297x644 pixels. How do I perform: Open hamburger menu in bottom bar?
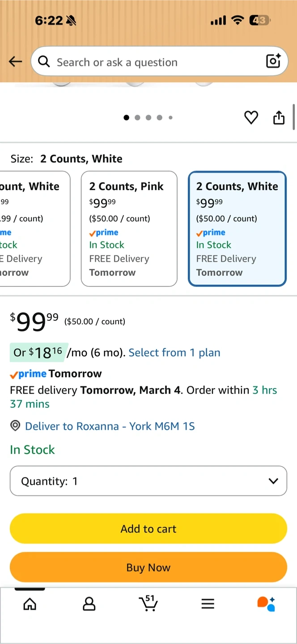[208, 604]
